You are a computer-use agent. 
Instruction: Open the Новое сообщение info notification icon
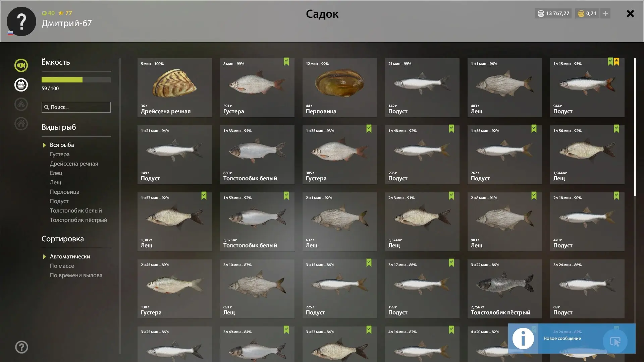tap(523, 339)
